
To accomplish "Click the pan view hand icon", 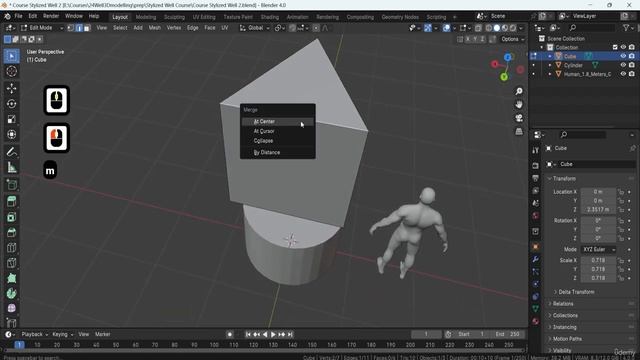I will [519, 104].
